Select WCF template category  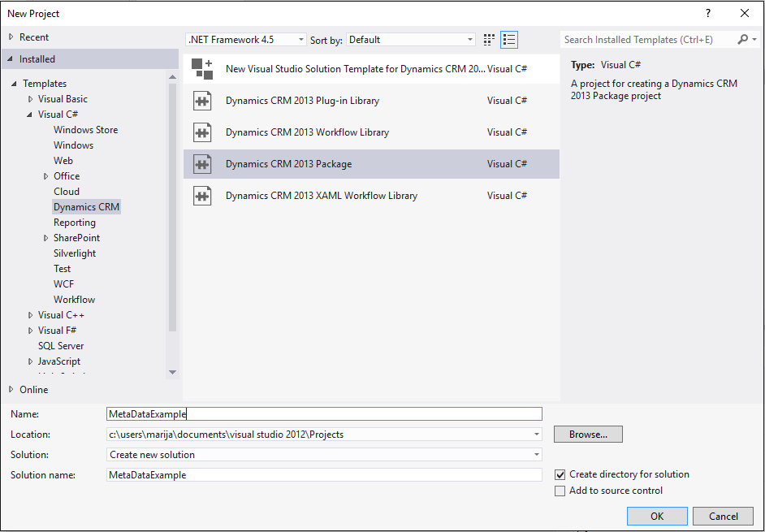click(x=64, y=284)
